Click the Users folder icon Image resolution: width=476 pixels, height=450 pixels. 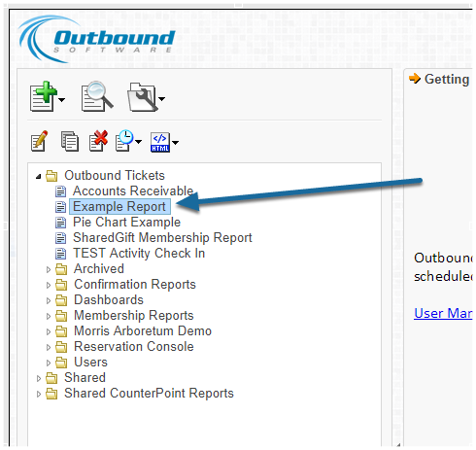(x=61, y=363)
